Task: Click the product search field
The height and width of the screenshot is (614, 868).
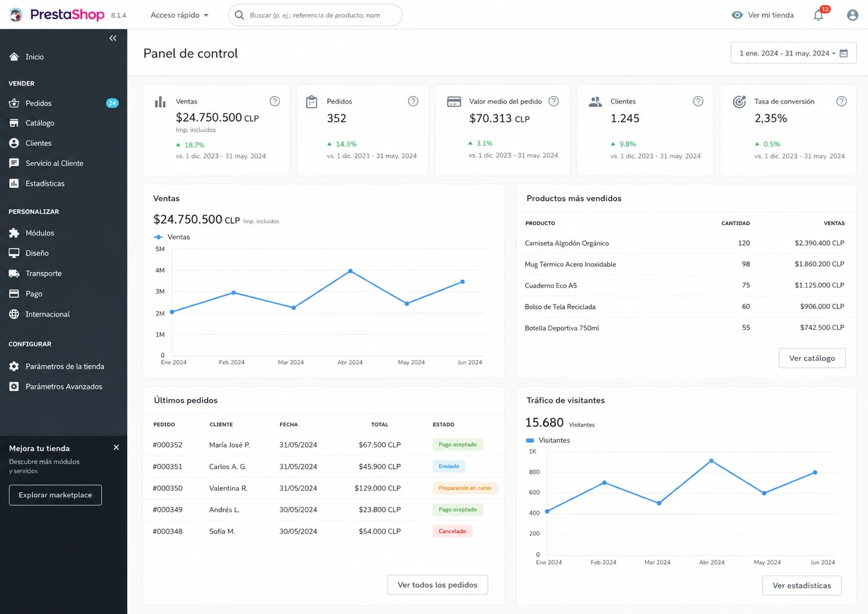Action: pos(315,15)
